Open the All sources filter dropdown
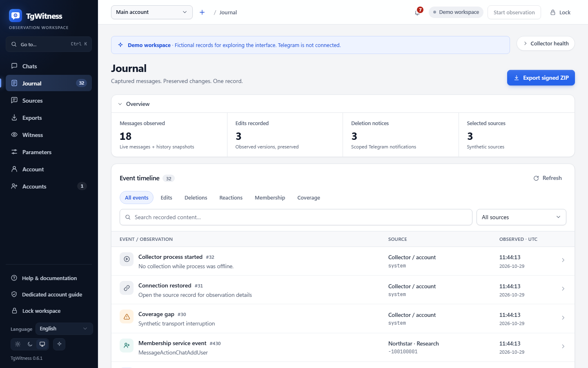This screenshot has width=588, height=368. [x=521, y=217]
